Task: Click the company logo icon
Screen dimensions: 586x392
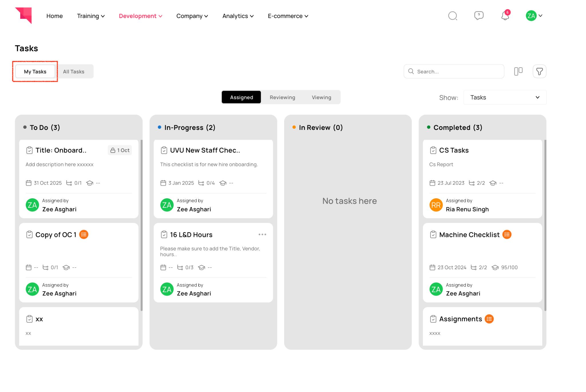Action: tap(24, 15)
